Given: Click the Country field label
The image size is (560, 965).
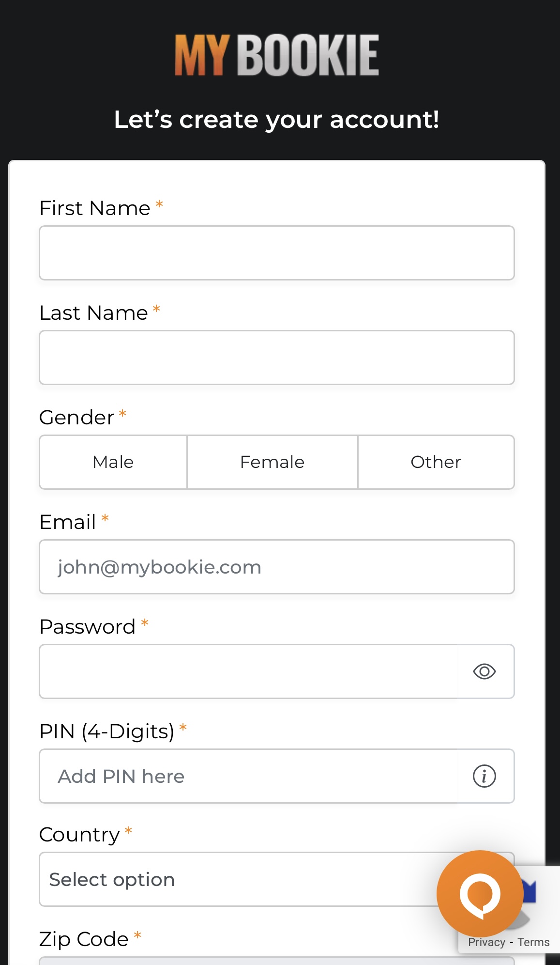Looking at the screenshot, I should coord(79,835).
